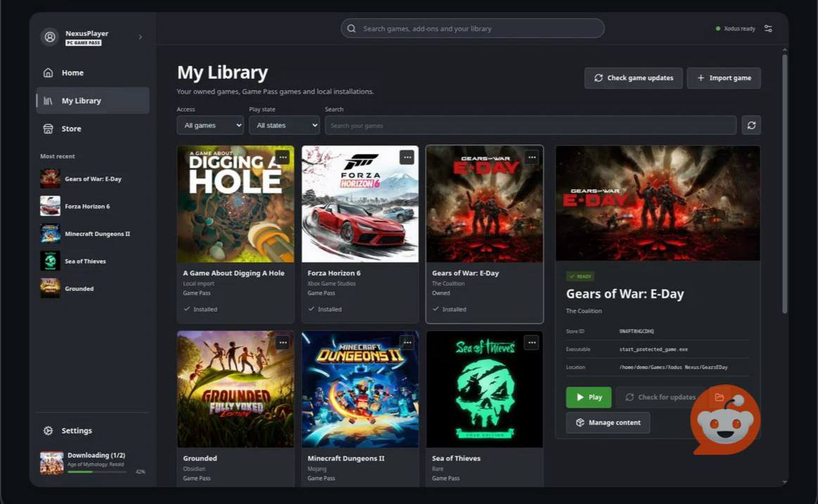818x504 pixels.
Task: Select A Game About Digging A Hole cover
Action: tap(236, 205)
